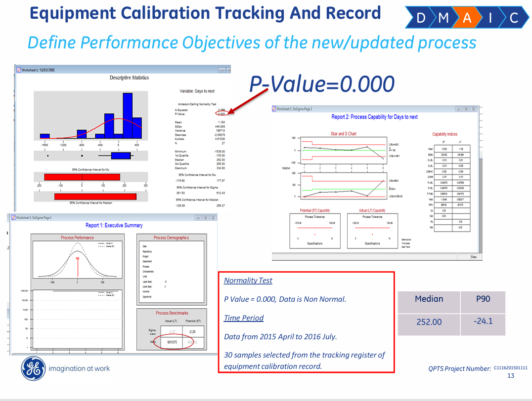
Task: Click the circled PPM value 991075
Action: (172, 342)
